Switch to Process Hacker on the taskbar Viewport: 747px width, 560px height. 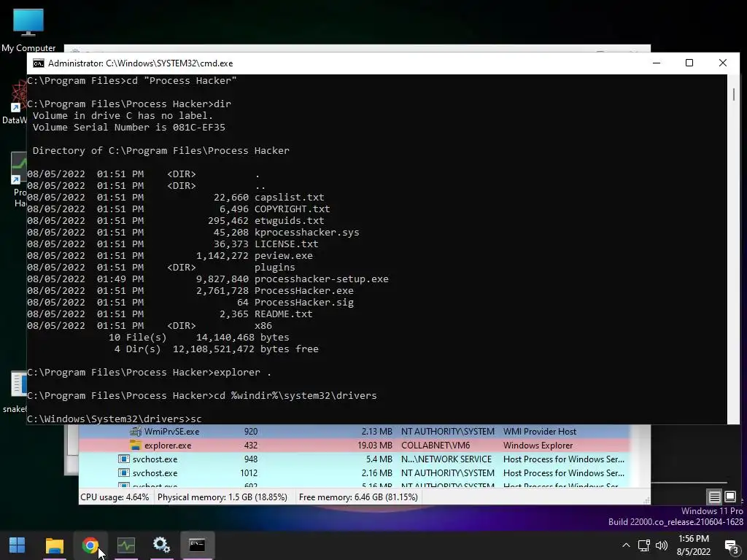126,545
